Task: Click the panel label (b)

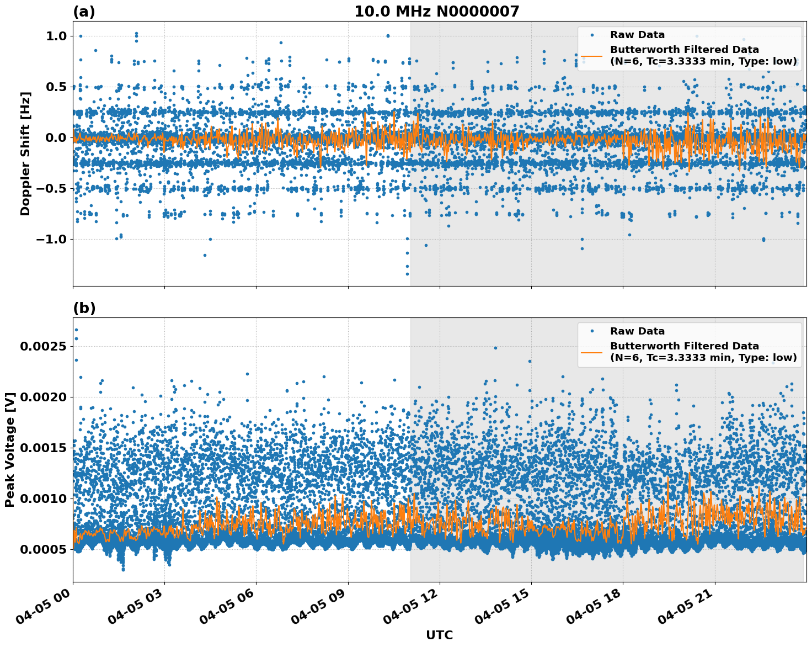Action: (84, 308)
